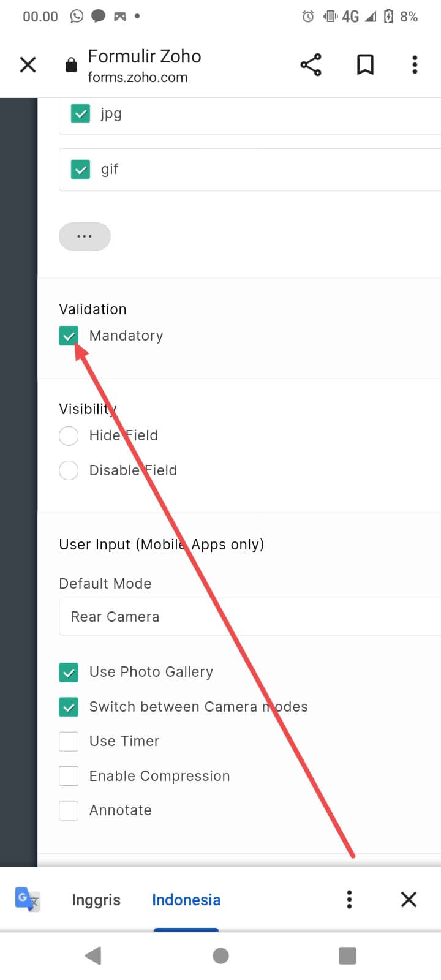Tap the Android home navigation button
The width and height of the screenshot is (441, 980).
pyautogui.click(x=221, y=956)
